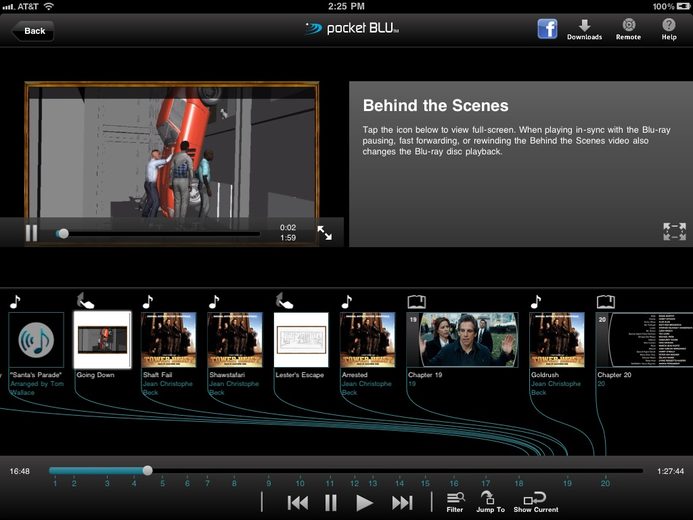
Task: Pause the Blu-ray movie playback
Action: 331,503
